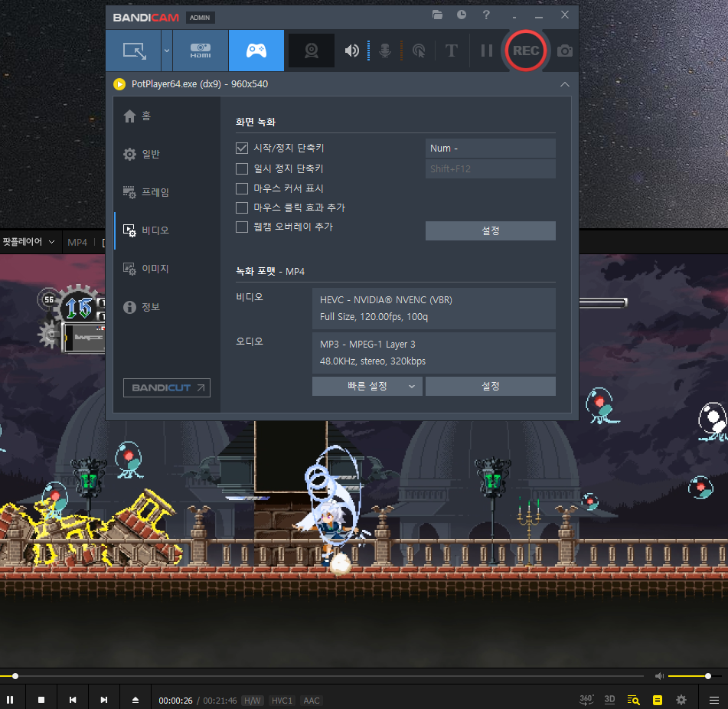
Task: Open Bandicam help question mark
Action: click(x=486, y=15)
